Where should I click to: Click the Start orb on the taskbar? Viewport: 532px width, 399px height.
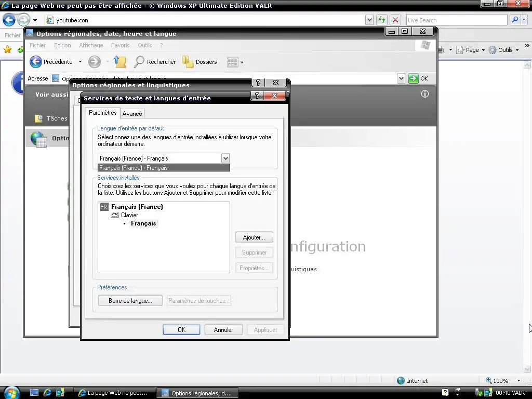pyautogui.click(x=11, y=393)
